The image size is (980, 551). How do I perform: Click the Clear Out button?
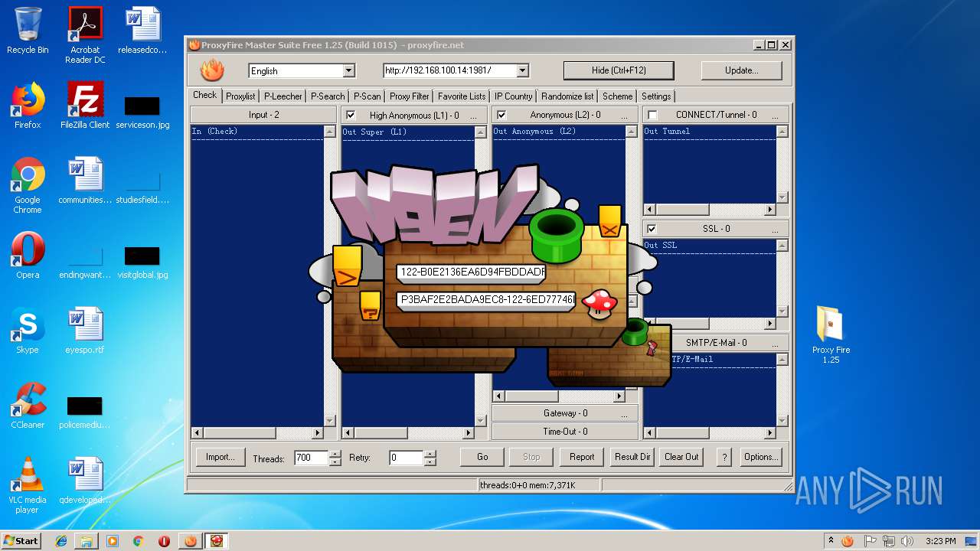tap(681, 457)
